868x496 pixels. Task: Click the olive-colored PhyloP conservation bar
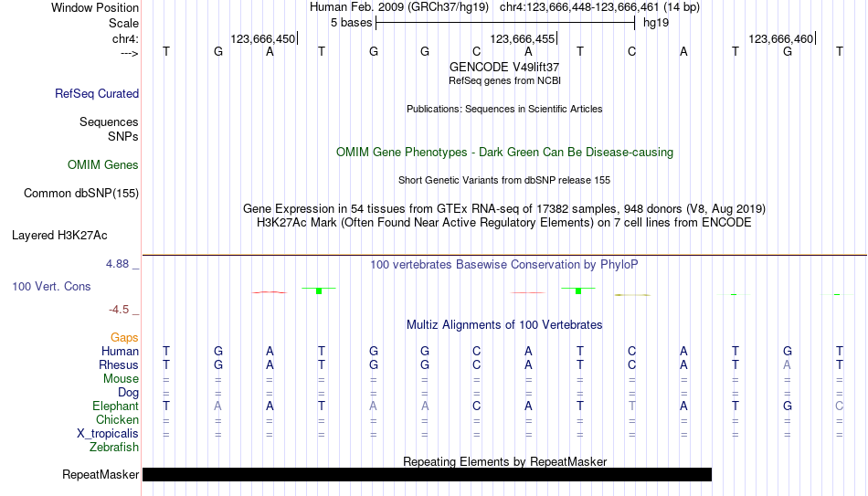pyautogui.click(x=631, y=295)
